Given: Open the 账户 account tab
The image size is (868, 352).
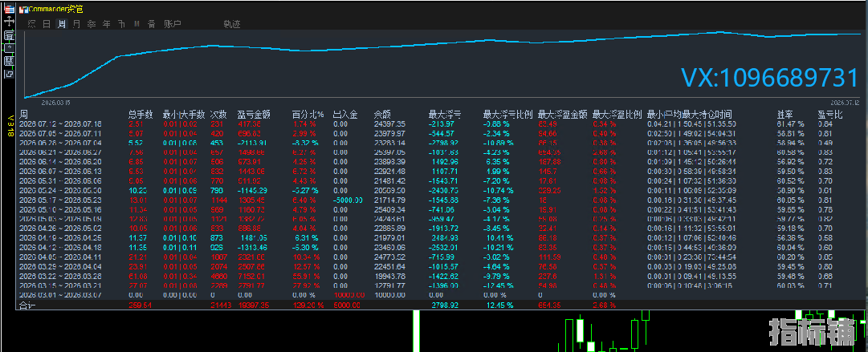Looking at the screenshot, I should tap(172, 24).
